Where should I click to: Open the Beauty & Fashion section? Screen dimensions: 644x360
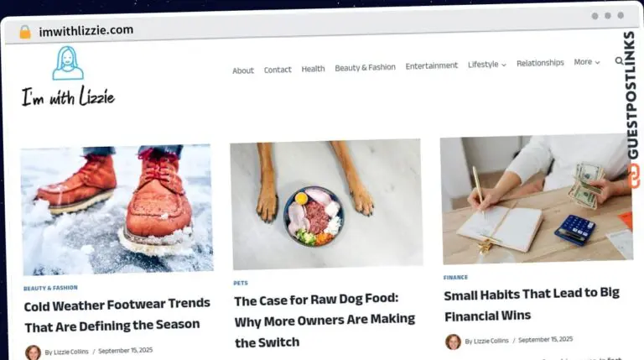click(x=365, y=67)
